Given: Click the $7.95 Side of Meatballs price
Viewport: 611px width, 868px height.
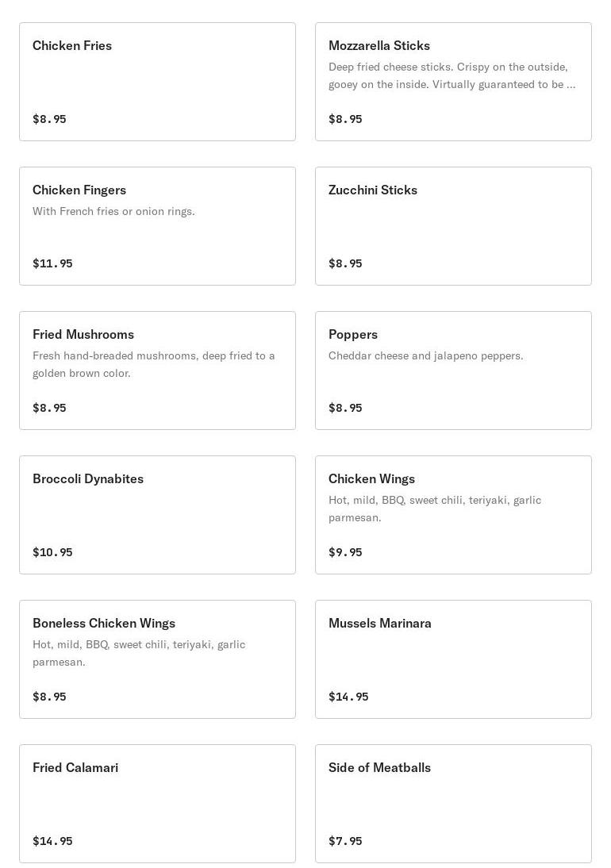Looking at the screenshot, I should pos(345,841).
